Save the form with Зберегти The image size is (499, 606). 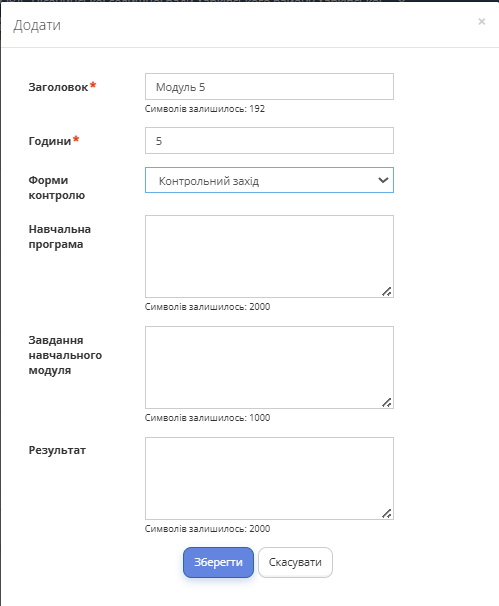pyautogui.click(x=218, y=562)
